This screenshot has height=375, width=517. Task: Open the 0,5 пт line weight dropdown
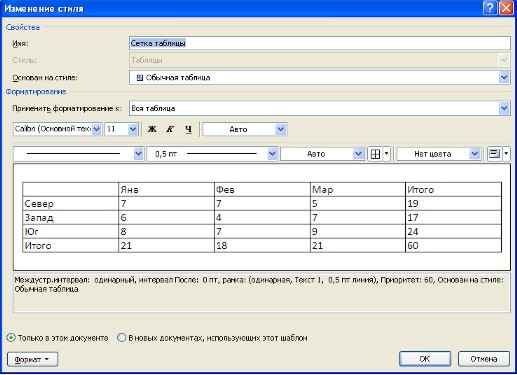(272, 154)
